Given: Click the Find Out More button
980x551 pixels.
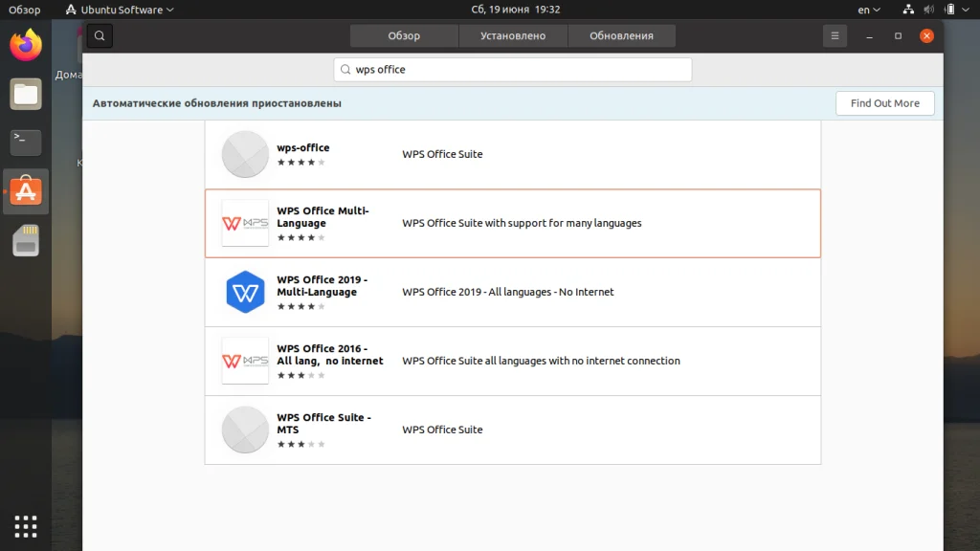Looking at the screenshot, I should (884, 103).
